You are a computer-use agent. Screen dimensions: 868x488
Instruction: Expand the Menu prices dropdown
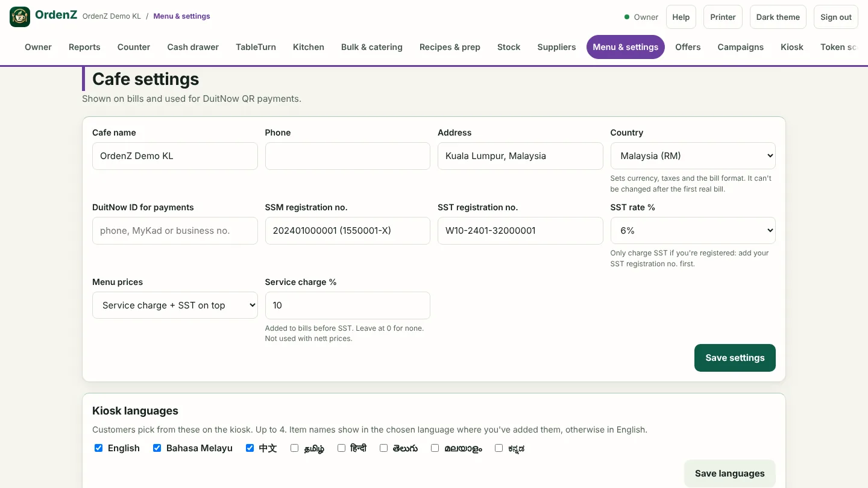point(175,305)
